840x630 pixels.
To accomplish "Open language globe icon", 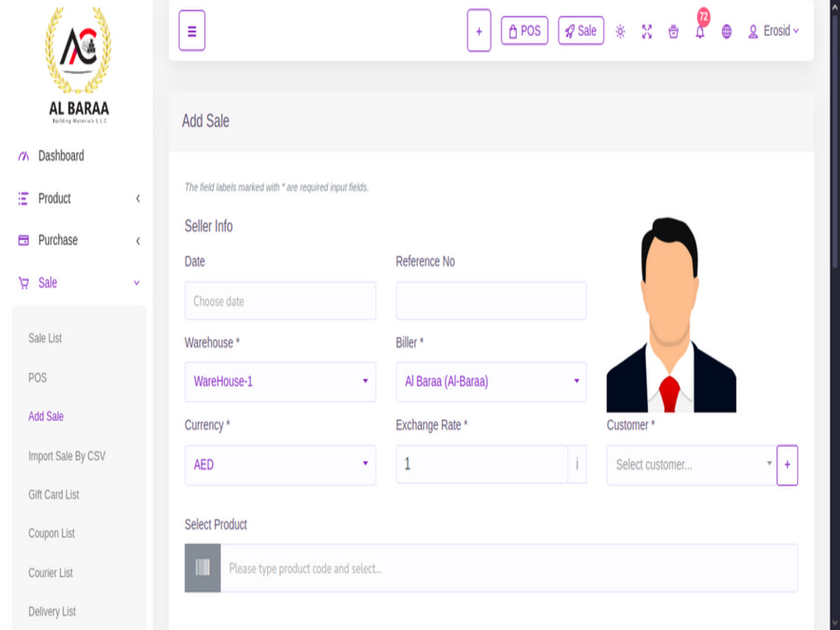I will [x=727, y=32].
